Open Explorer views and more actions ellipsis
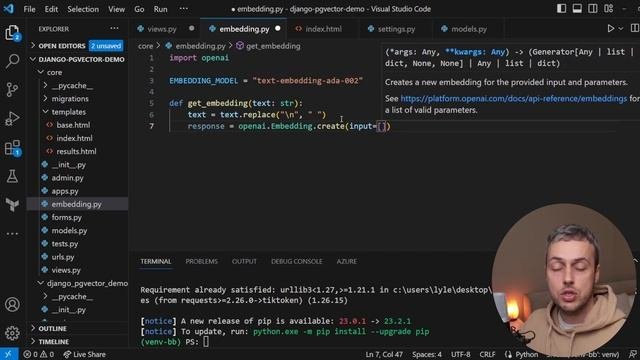The image size is (640, 360). coord(114,29)
